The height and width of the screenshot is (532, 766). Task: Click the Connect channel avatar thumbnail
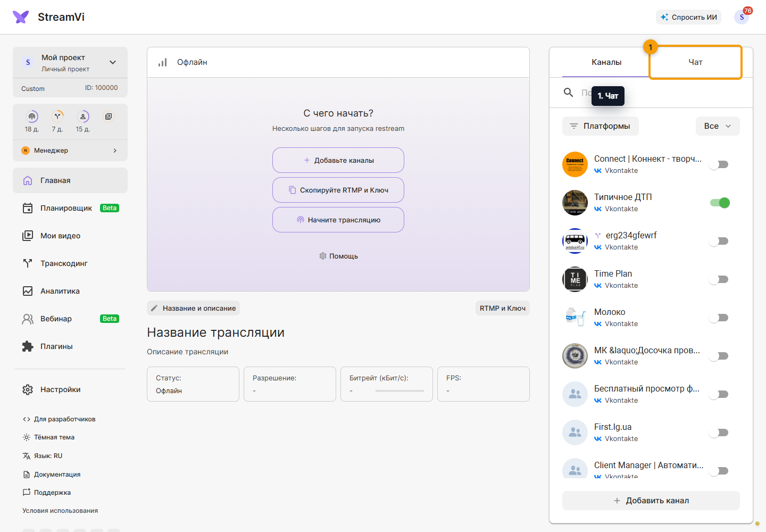(575, 164)
